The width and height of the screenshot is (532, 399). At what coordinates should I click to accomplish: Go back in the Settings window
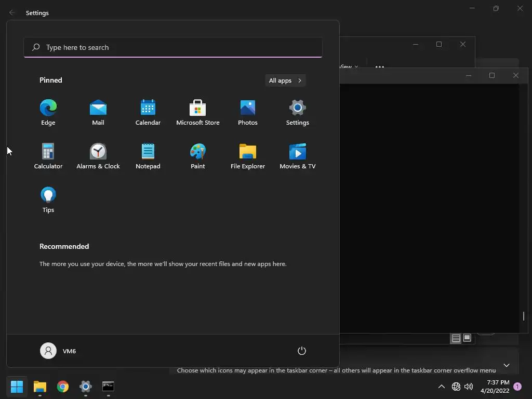pyautogui.click(x=12, y=12)
